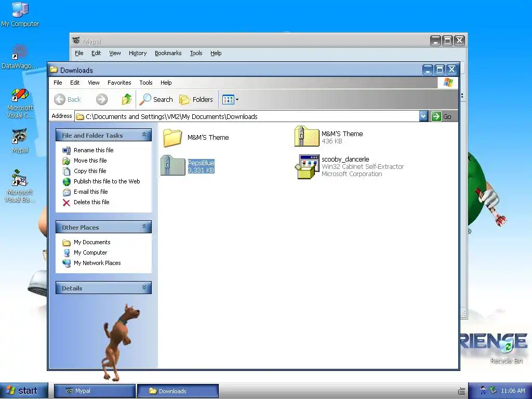Image resolution: width=532 pixels, height=399 pixels.
Task: Click the Downloads taskbar button
Action: point(178,391)
